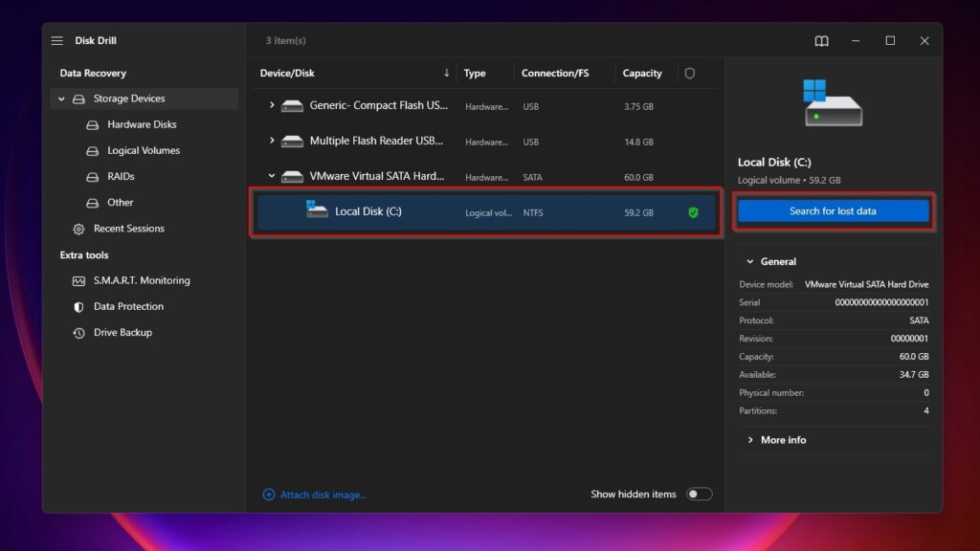Screen dimensions: 980x551
Task: Expand the Generic- Compact Flash device row
Action: [x=271, y=105]
